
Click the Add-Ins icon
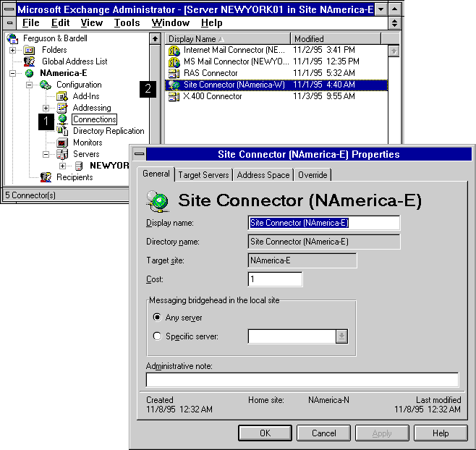click(62, 96)
